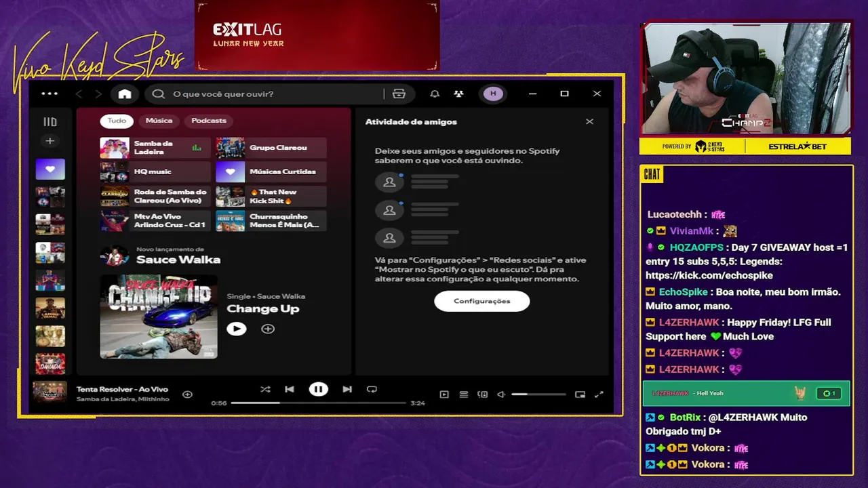Seek on the song progress bar
This screenshot has height=488, width=868.
[318, 403]
